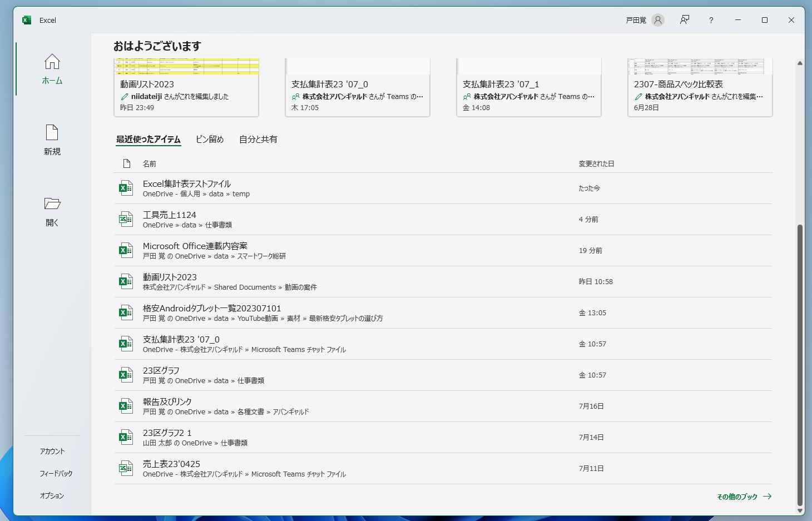Select the New (新規) document icon
The width and height of the screenshot is (812, 521).
pos(52,132)
